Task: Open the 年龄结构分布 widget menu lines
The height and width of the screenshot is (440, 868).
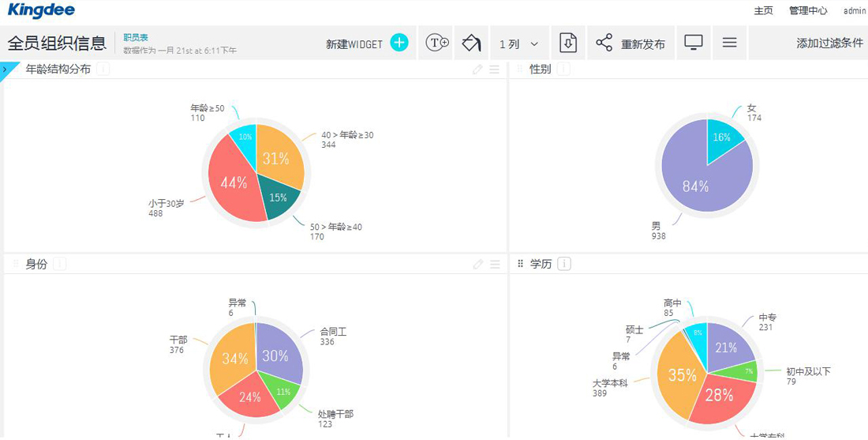Action: point(495,70)
